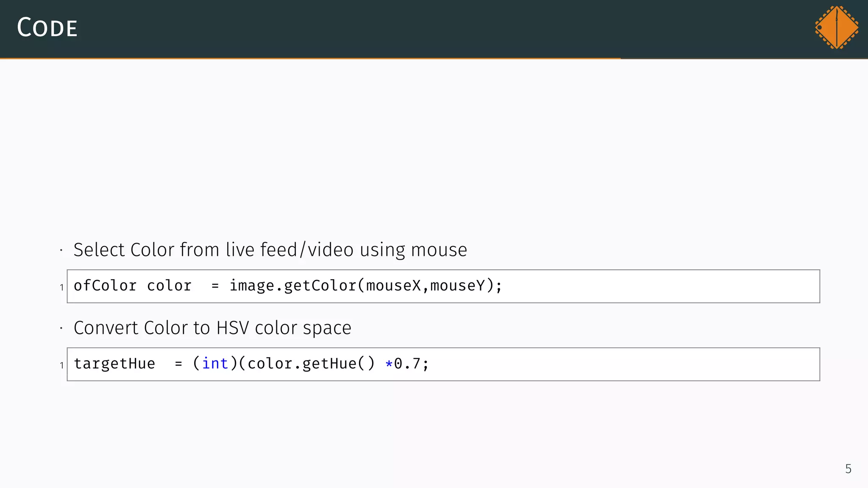Viewport: 868px width, 488px height.
Task: Click "color.getHue()" in second code box
Action: point(311,363)
